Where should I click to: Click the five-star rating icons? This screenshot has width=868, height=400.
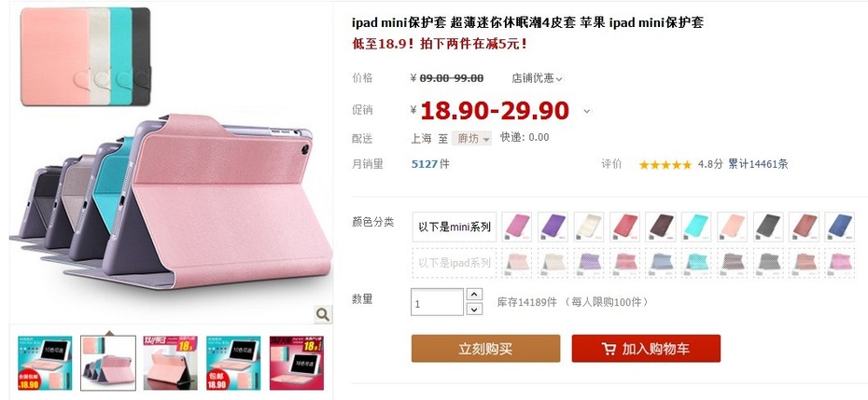tap(665, 164)
